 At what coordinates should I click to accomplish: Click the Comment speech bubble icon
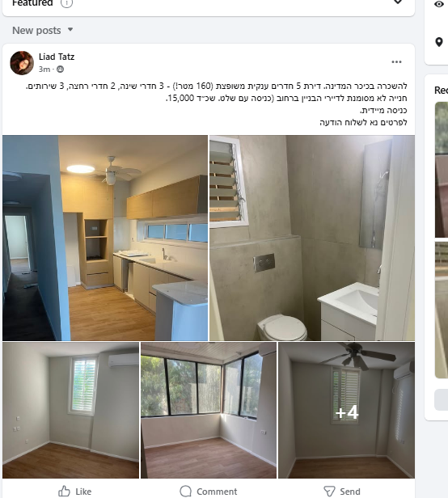[x=185, y=491]
